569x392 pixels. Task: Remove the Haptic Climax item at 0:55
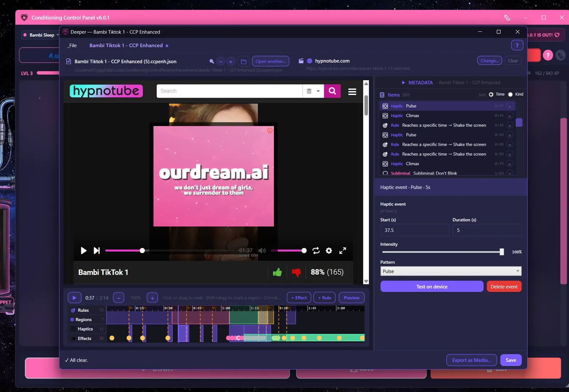(510, 164)
